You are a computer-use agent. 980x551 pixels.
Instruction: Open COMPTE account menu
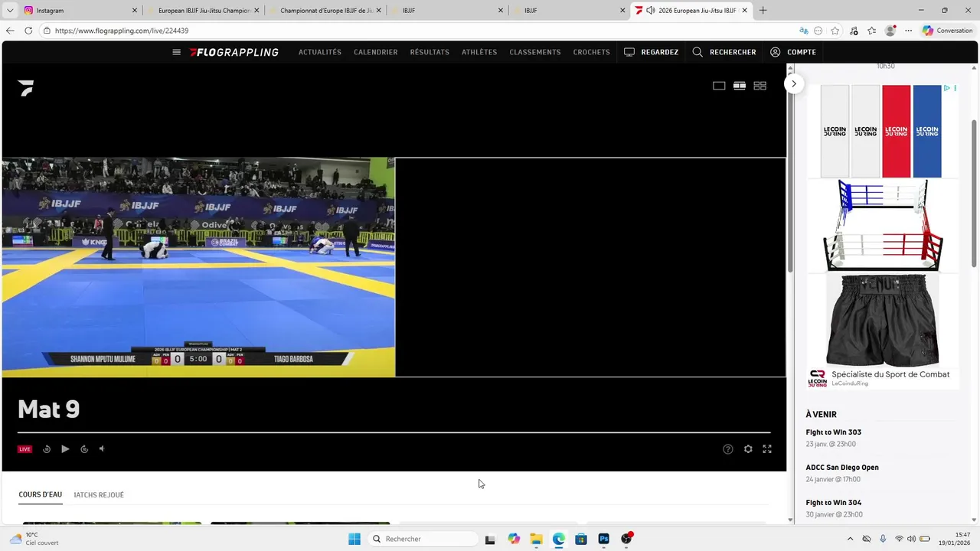pyautogui.click(x=793, y=52)
